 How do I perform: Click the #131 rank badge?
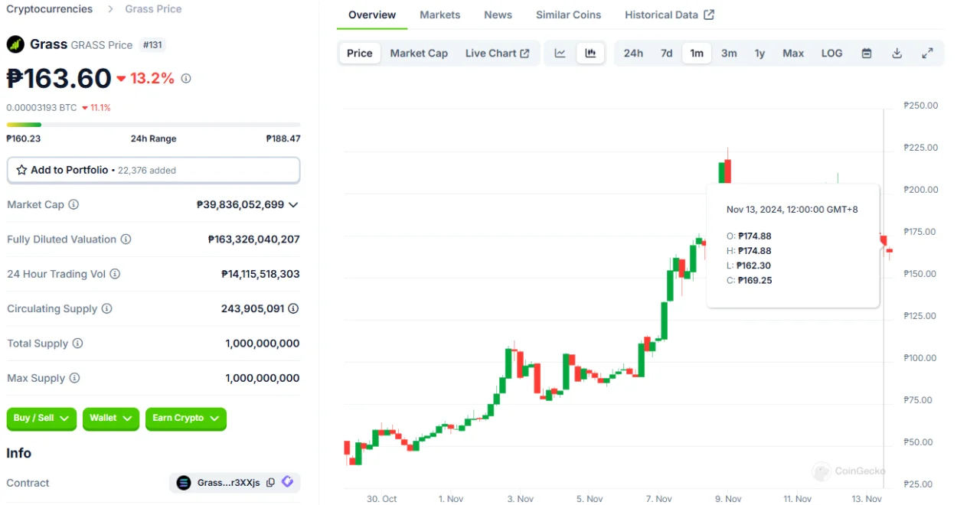(x=152, y=45)
